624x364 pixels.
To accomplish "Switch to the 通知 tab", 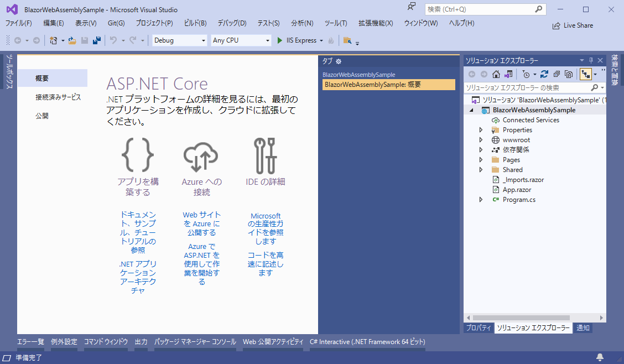I will click(583, 328).
